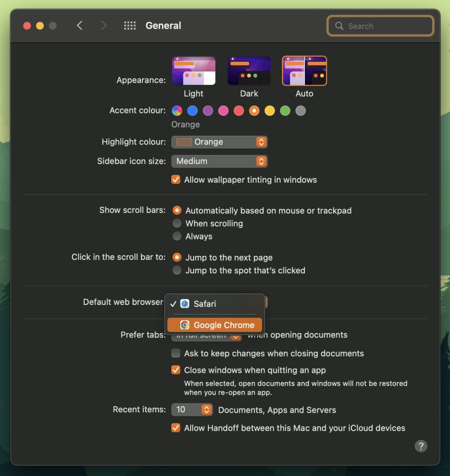450x476 pixels.
Task: Open the Sidebar icon size dropdown
Action: [219, 161]
